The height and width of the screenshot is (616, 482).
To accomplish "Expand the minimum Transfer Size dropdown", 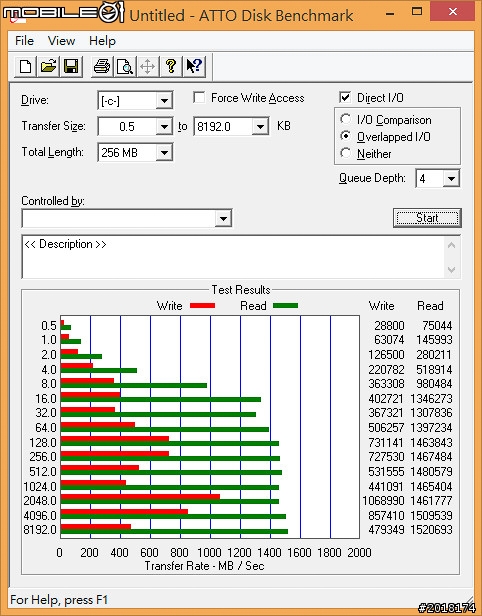I will coord(164,127).
